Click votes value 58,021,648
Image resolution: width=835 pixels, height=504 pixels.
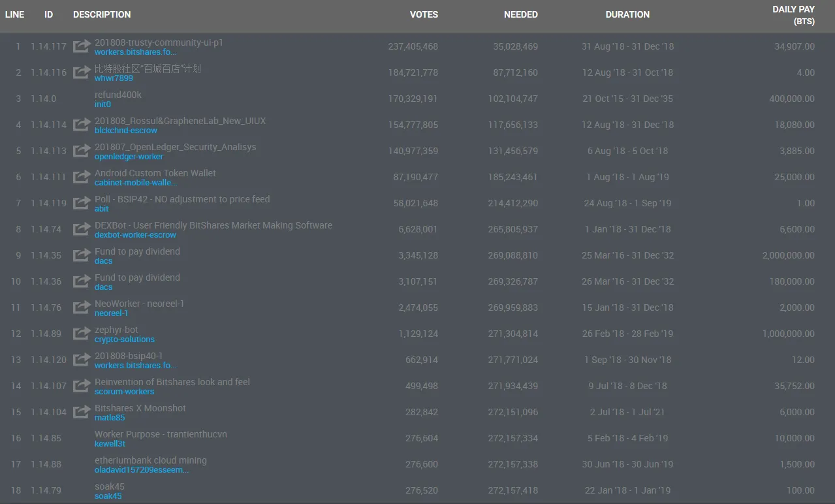tap(416, 203)
